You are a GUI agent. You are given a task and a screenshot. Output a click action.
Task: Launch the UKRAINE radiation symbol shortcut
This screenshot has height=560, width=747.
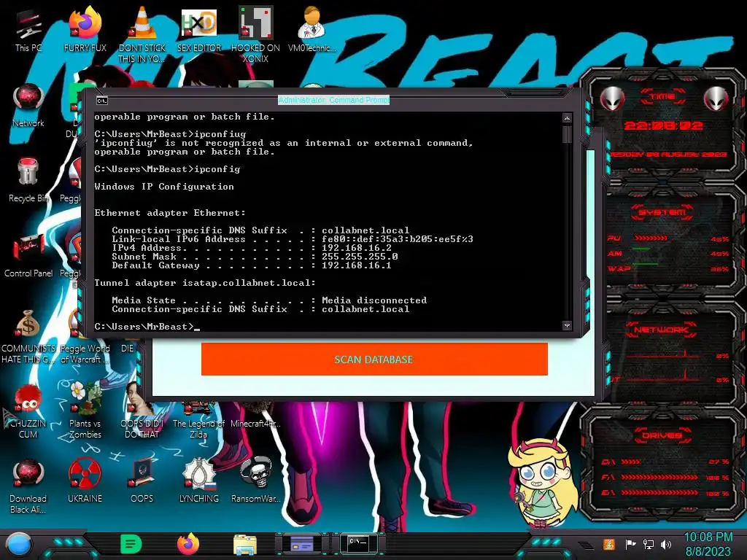pos(85,481)
